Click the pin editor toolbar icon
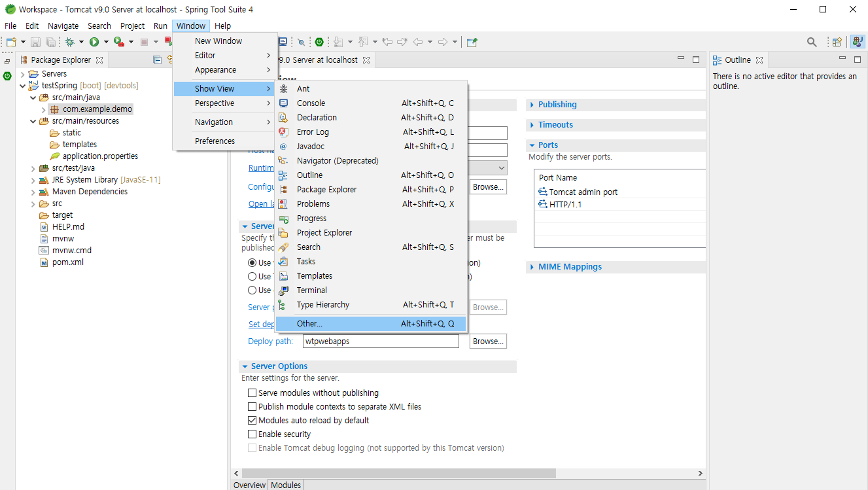 472,42
